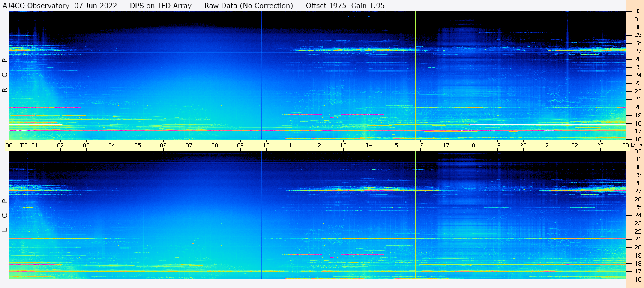Screen dimensions: 644x288
Task: Click the 30 MHz tick label of RCP panel
Action: click(638, 27)
